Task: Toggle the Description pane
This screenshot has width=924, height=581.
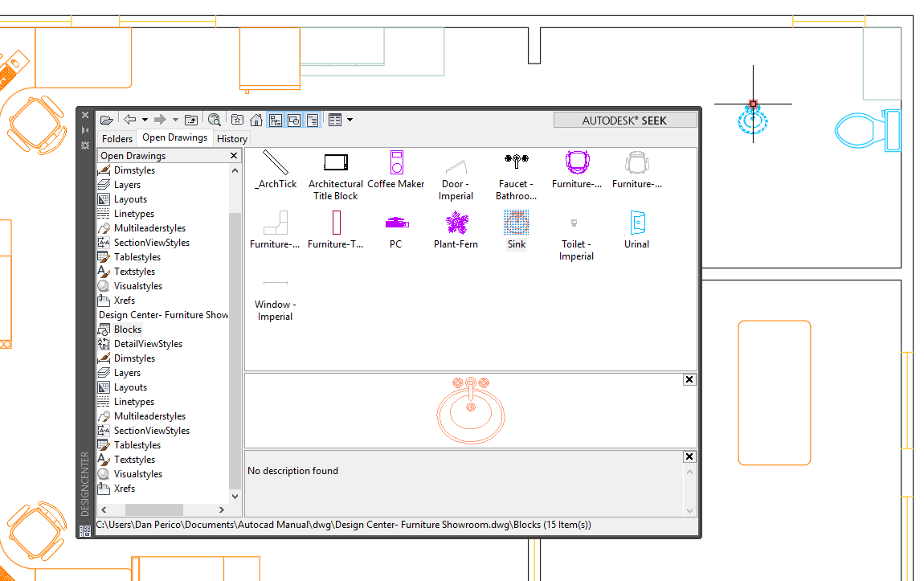Action: pos(313,119)
